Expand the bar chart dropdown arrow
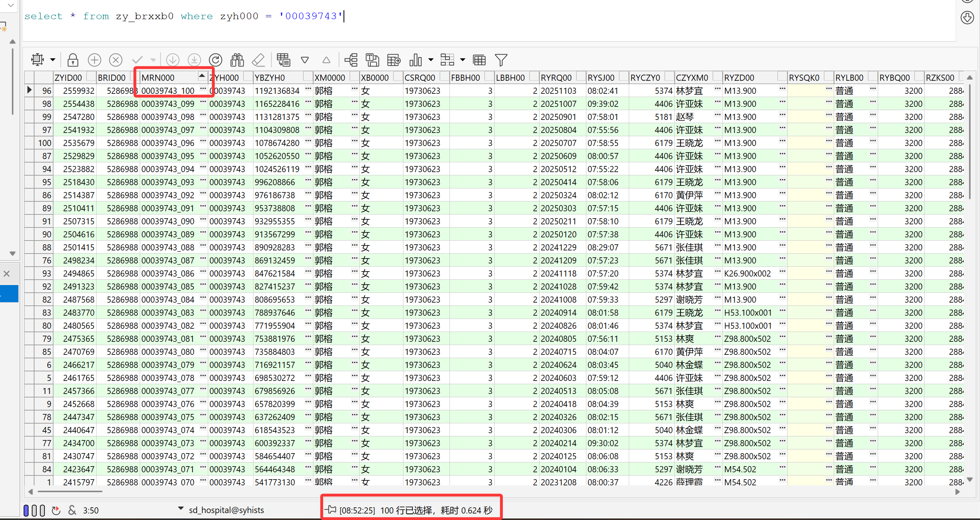The width and height of the screenshot is (980, 520). point(431,60)
